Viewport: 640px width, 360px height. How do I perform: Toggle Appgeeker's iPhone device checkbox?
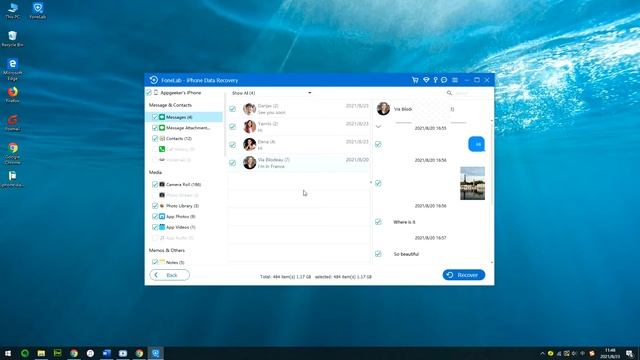click(149, 93)
